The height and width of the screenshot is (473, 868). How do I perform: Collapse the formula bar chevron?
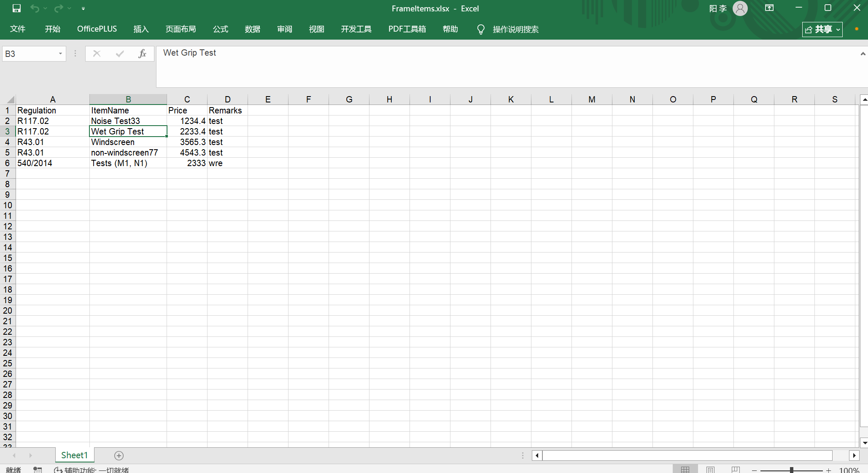pyautogui.click(x=863, y=54)
